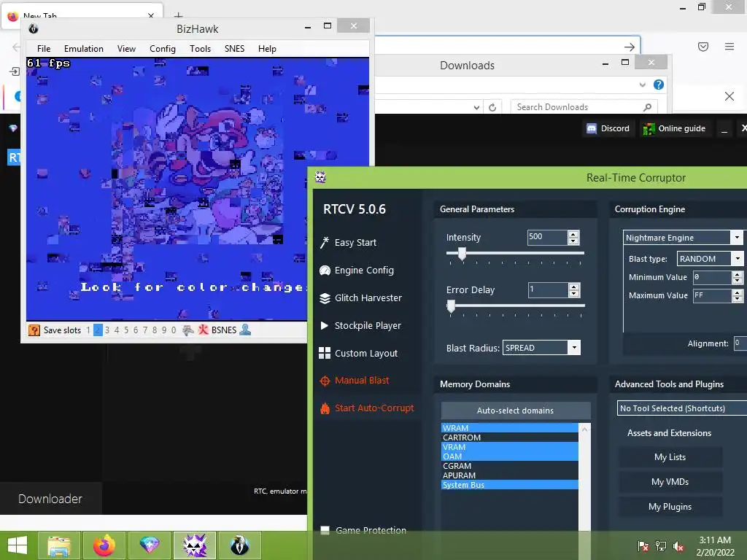Screen dimensions: 747x560
Task: Click refresh icon in Downloads window
Action: coord(492,107)
